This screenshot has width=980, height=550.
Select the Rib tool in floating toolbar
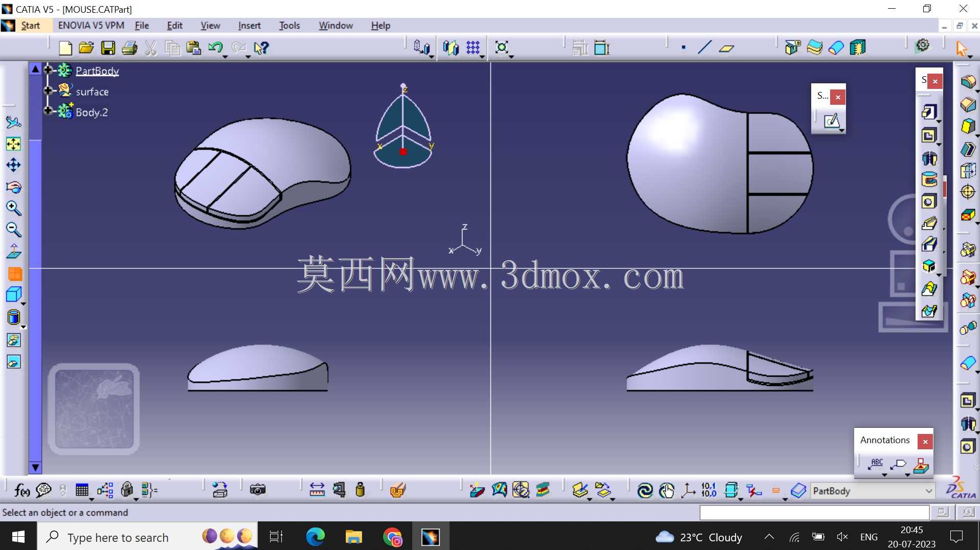(x=929, y=223)
